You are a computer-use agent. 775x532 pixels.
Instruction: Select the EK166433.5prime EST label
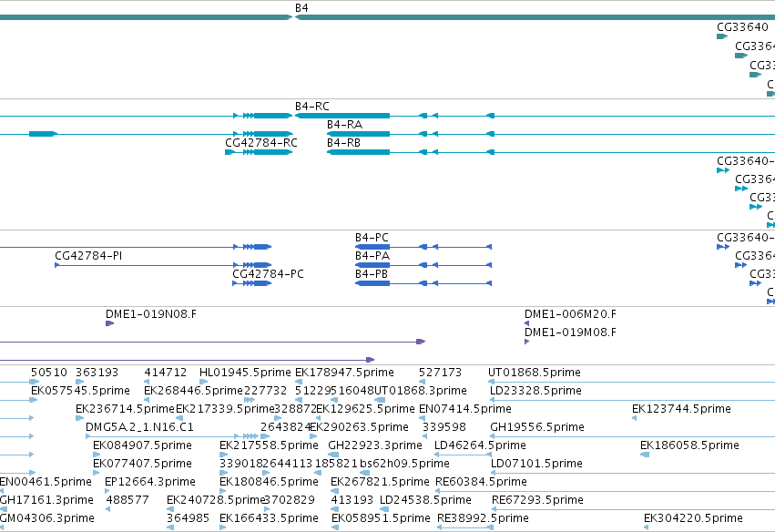269,519
